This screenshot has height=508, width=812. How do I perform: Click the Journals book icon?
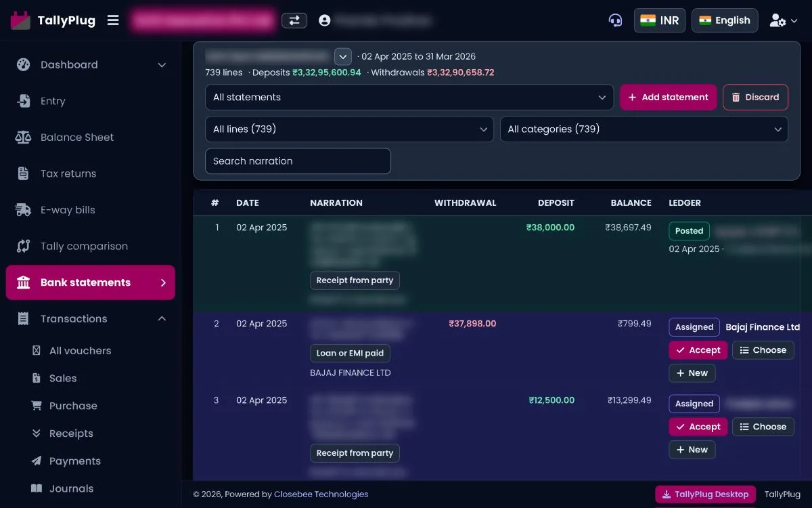click(37, 488)
